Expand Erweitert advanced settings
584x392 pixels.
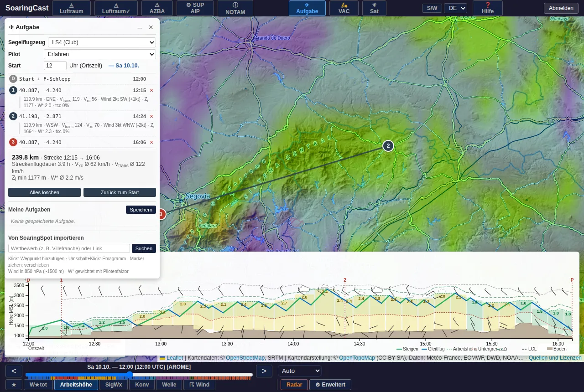tap(330, 385)
